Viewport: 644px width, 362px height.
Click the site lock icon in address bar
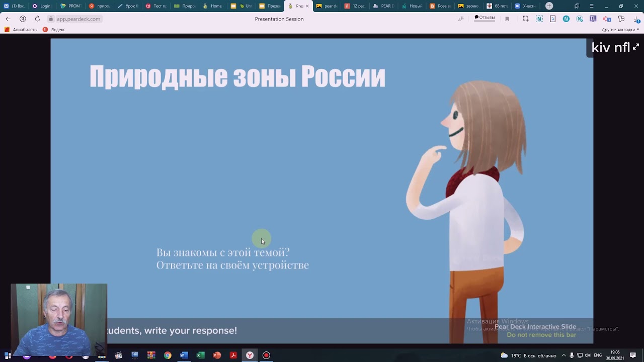pos(51,19)
